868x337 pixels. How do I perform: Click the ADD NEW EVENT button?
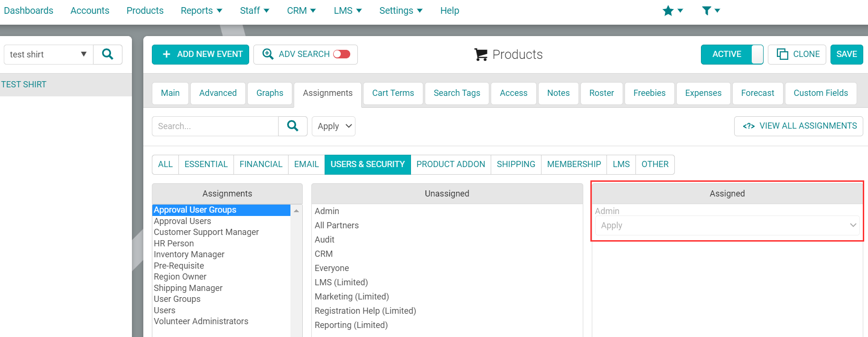pos(200,54)
